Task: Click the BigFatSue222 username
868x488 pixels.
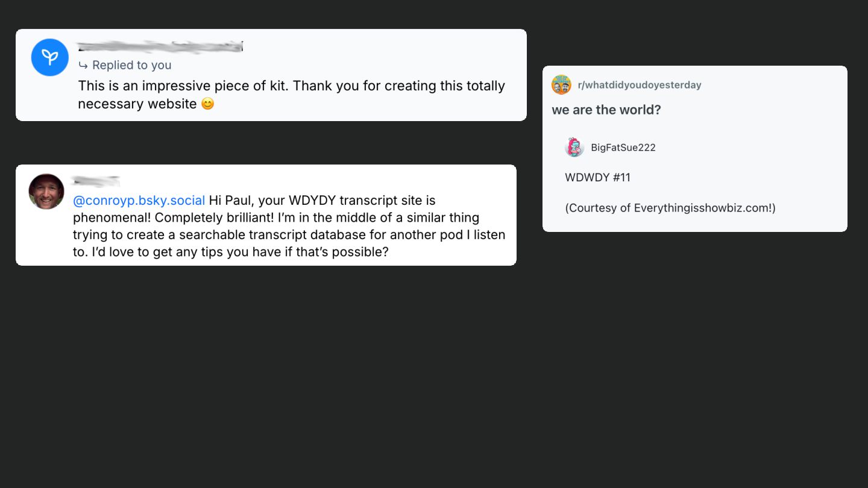Action: point(623,148)
